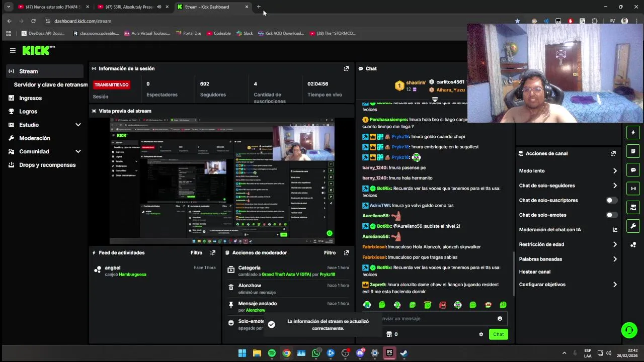The height and width of the screenshot is (362, 644).
Task: Click the shop icon showing 0
Action: point(392,334)
